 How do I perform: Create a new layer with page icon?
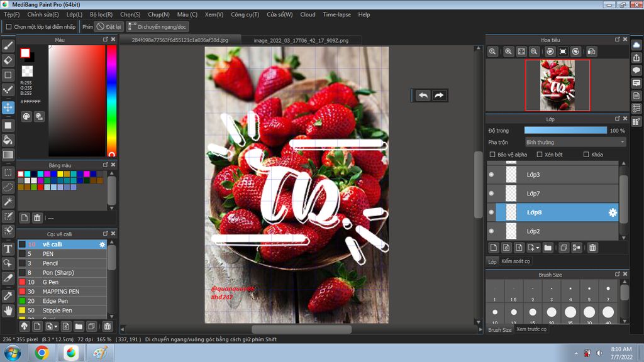click(493, 248)
